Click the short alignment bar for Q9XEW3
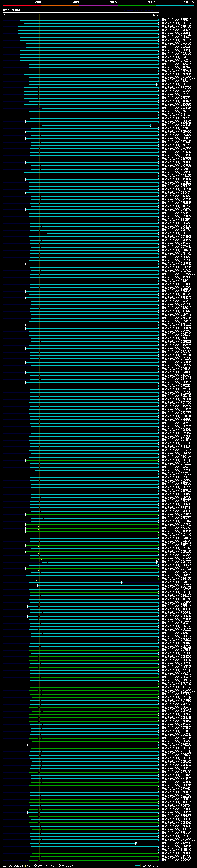 click(96, 125)
